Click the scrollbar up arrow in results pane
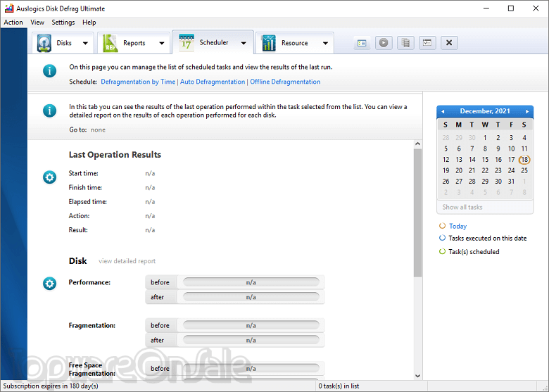549x392 pixels. click(417, 144)
